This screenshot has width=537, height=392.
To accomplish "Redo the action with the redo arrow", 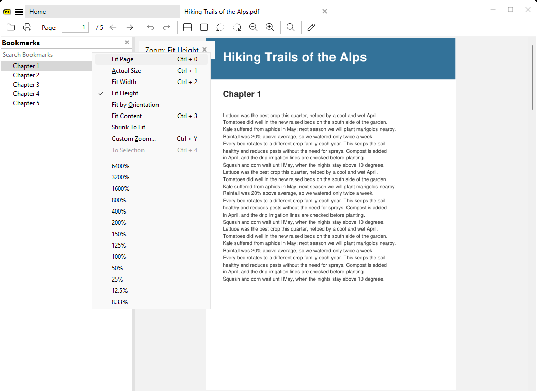I will pos(166,27).
